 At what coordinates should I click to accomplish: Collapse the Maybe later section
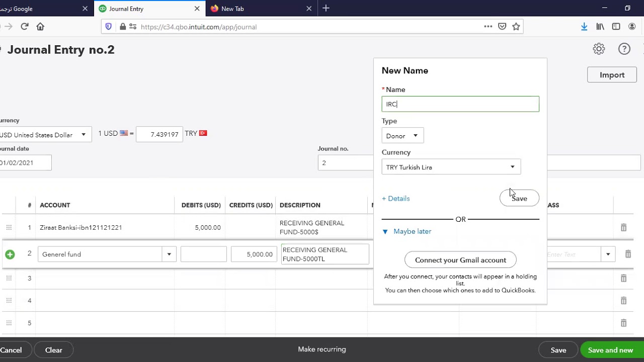coord(407,231)
